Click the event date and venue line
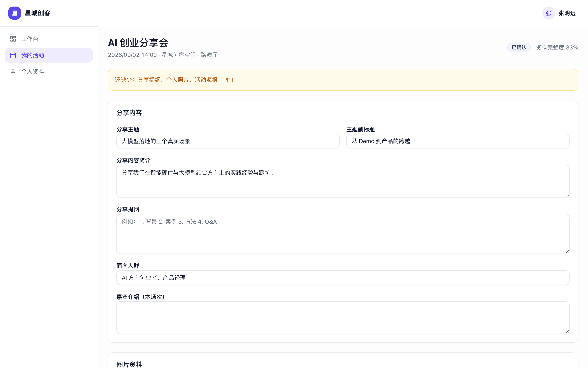This screenshot has height=368, width=588. point(163,55)
